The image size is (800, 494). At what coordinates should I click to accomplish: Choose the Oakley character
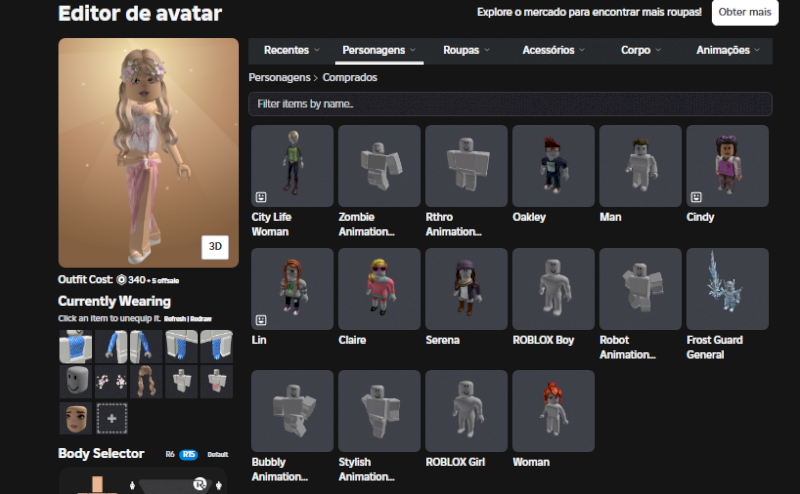click(553, 166)
